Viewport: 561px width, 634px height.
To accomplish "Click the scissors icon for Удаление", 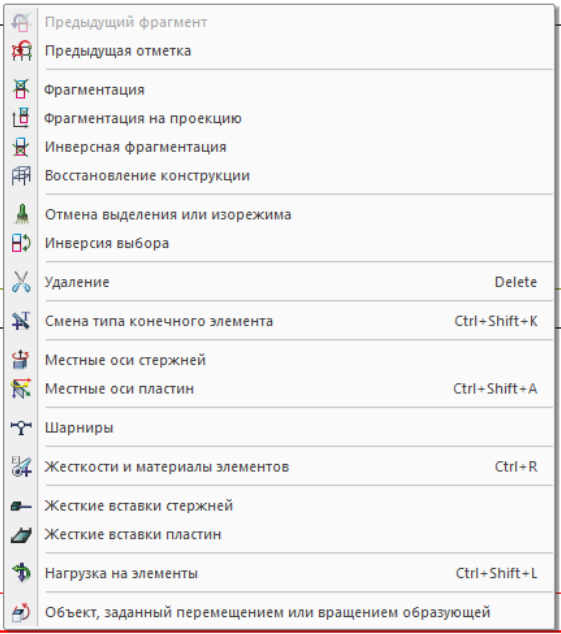I will 21,282.
